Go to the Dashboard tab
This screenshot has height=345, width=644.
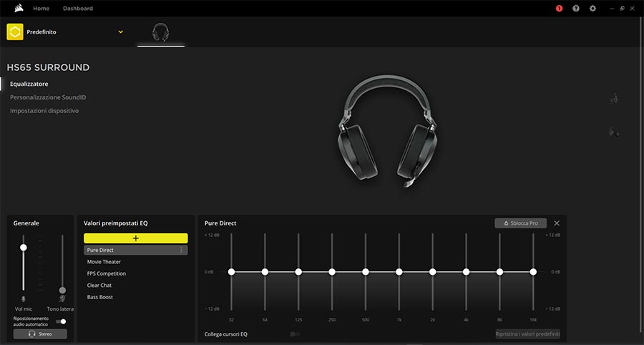[x=77, y=8]
